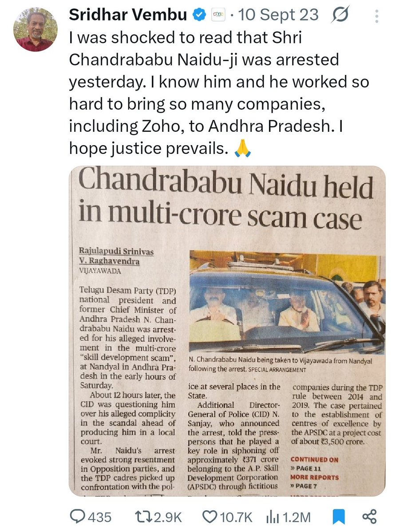
Task: Click the blue verified checkmark badge
Action: pyautogui.click(x=200, y=15)
